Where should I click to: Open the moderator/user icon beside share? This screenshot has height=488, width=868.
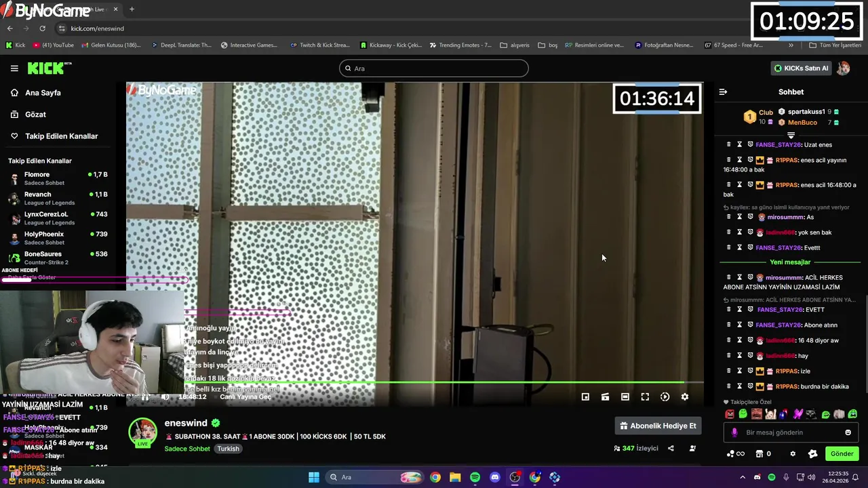pyautogui.click(x=692, y=448)
